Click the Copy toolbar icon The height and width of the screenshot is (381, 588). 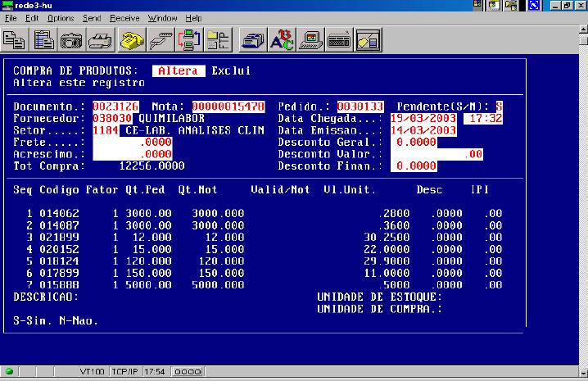[14, 40]
